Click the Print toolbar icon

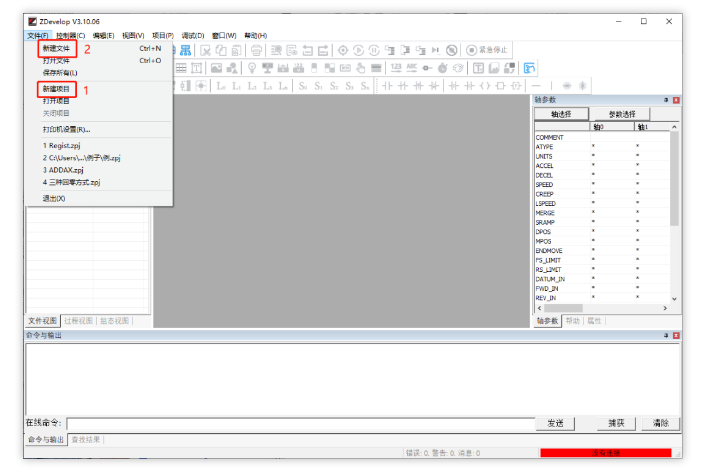pos(256,50)
